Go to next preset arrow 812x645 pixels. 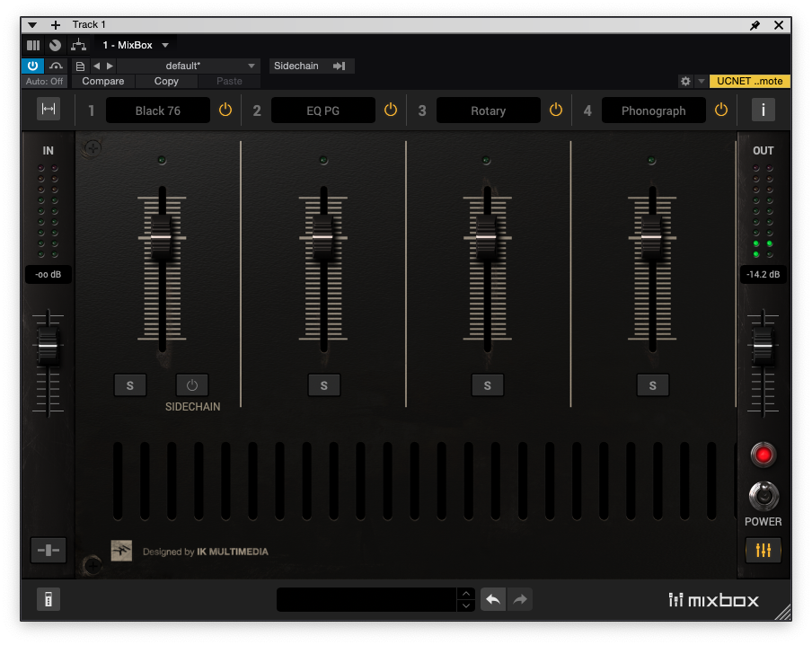click(110, 66)
